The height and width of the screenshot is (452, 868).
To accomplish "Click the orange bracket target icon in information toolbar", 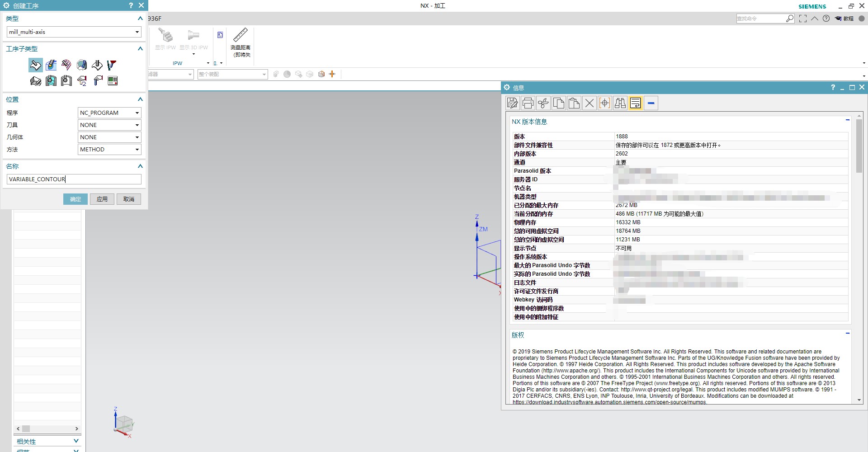I will point(605,103).
